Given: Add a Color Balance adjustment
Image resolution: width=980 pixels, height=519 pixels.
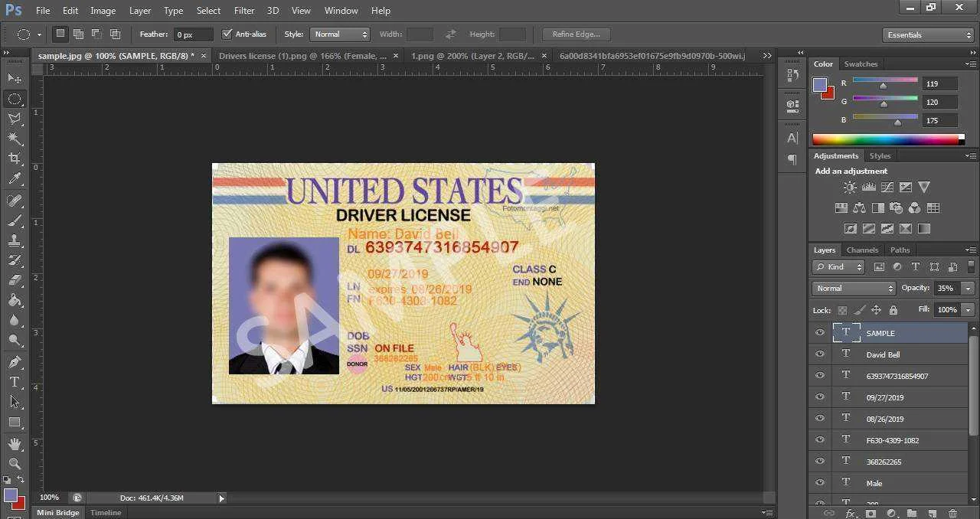Looking at the screenshot, I should (x=859, y=207).
